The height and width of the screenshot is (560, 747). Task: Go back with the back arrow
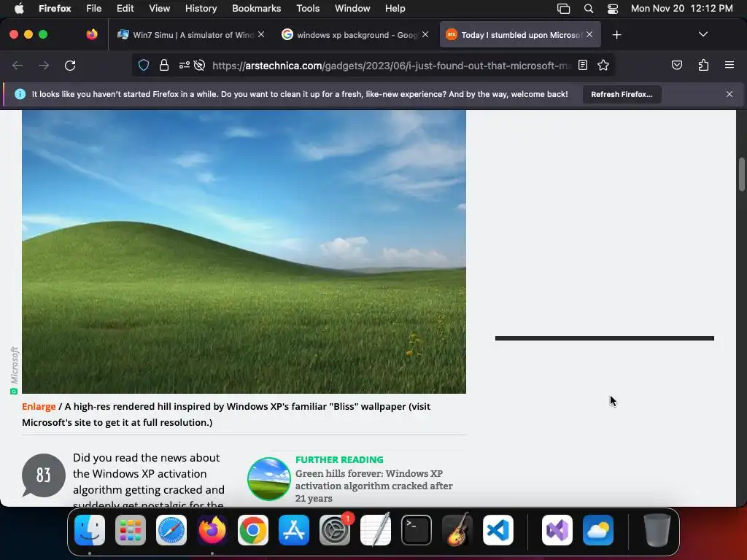tap(18, 65)
